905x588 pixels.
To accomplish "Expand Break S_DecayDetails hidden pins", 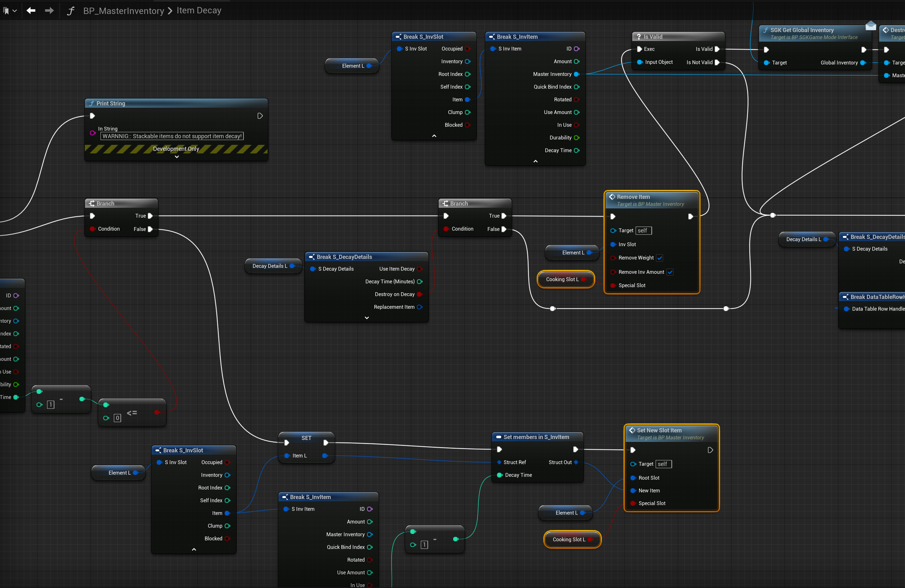I will (x=367, y=318).
